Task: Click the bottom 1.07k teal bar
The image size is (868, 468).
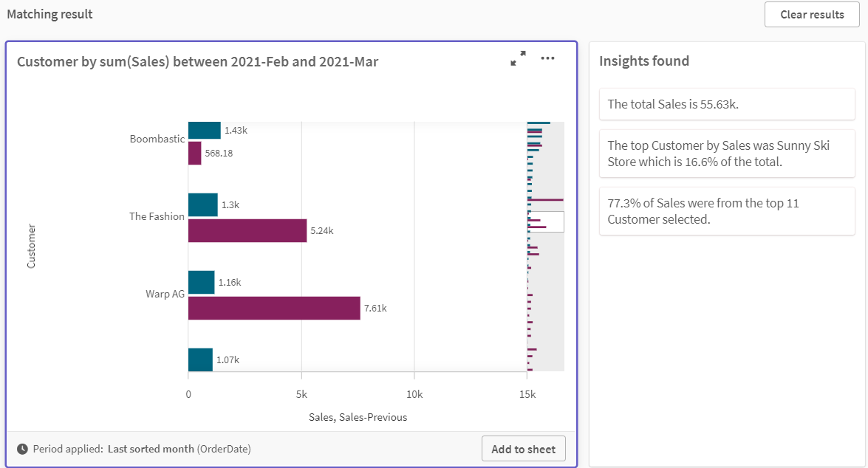Action: tap(200, 359)
